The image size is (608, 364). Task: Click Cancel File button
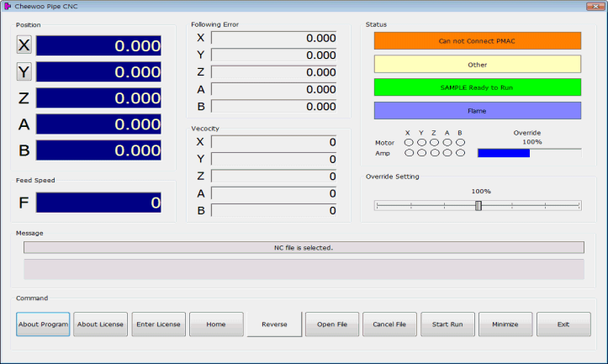389,324
